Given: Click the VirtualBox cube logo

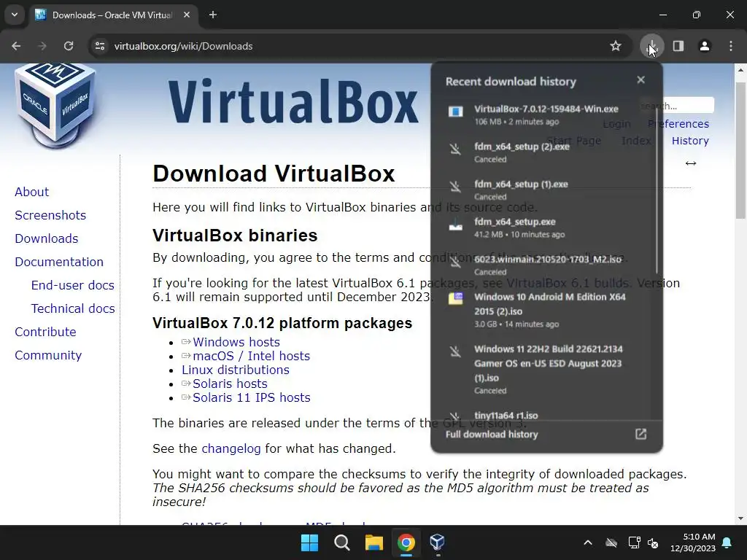Looking at the screenshot, I should (x=55, y=106).
